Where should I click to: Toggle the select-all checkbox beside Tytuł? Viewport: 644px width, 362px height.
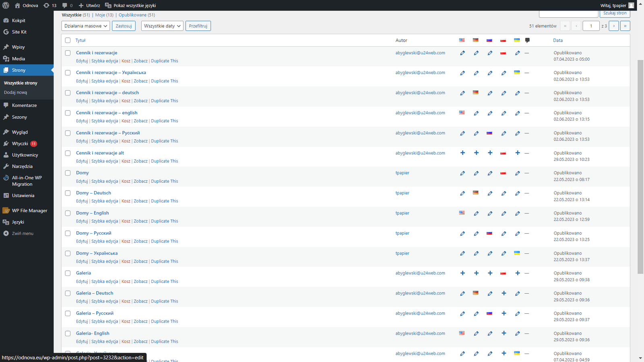[68, 40]
